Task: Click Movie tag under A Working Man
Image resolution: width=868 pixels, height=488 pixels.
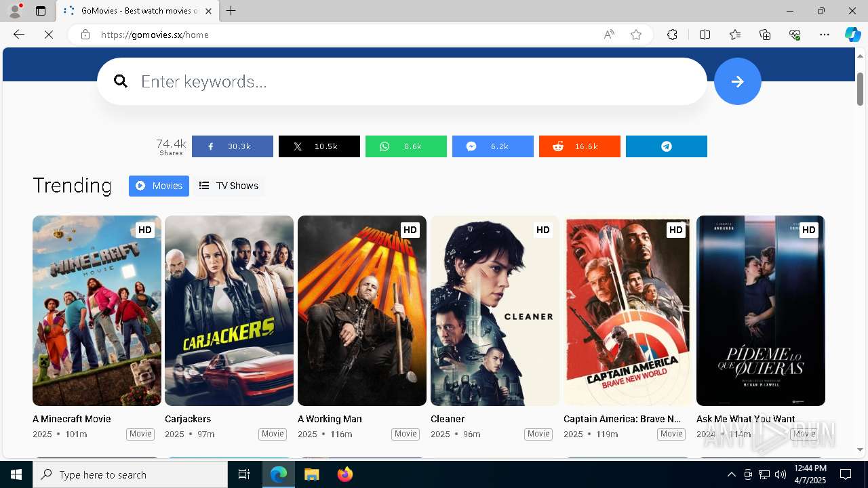Action: pyautogui.click(x=406, y=434)
